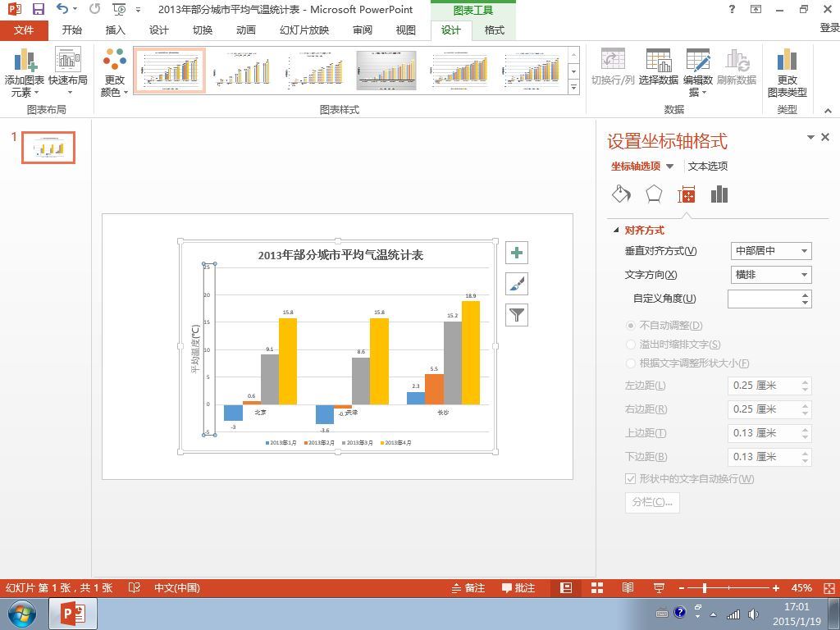Click 文本选项 in format pane
The image size is (840, 630).
[x=708, y=167]
